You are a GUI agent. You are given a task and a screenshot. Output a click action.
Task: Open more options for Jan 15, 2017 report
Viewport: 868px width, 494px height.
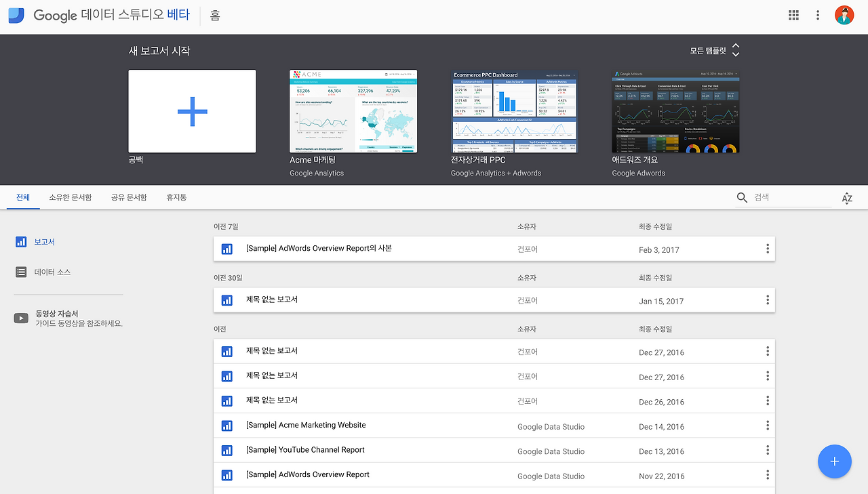point(768,300)
